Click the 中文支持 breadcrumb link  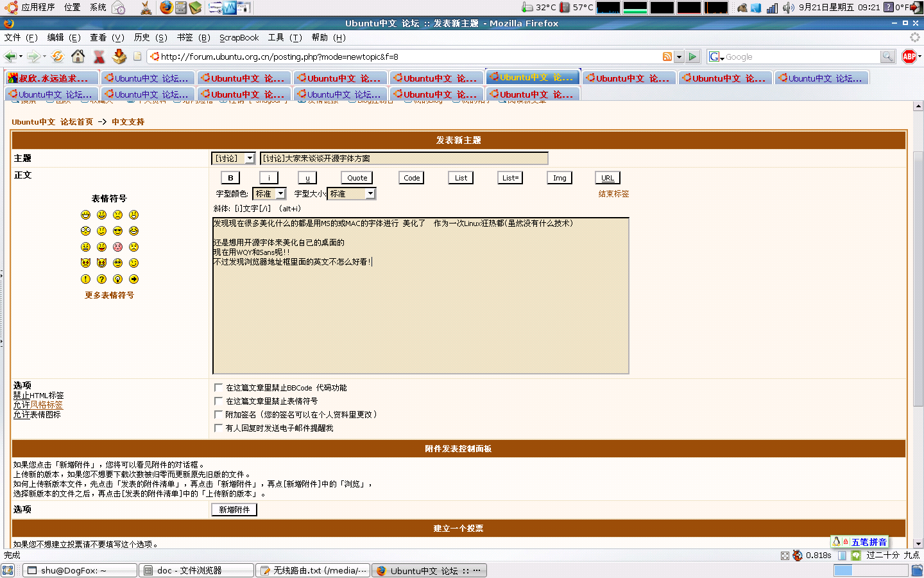point(128,122)
